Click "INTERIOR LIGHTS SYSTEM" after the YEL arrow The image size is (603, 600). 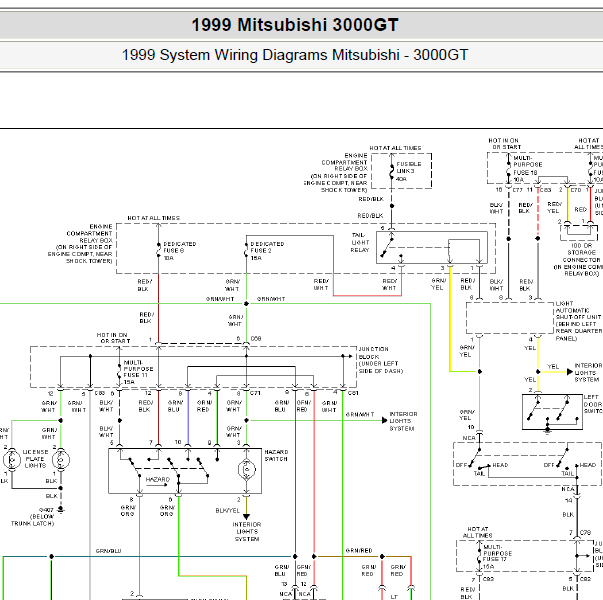coord(588,372)
